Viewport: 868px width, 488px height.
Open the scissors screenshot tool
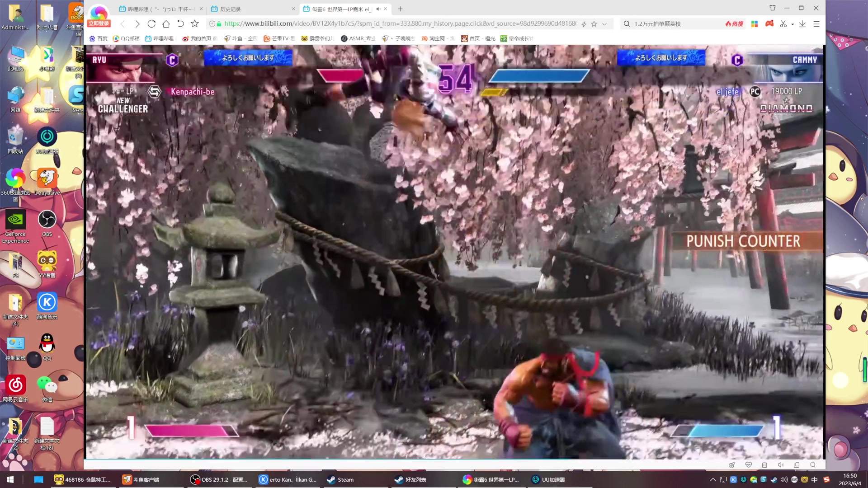tap(783, 24)
